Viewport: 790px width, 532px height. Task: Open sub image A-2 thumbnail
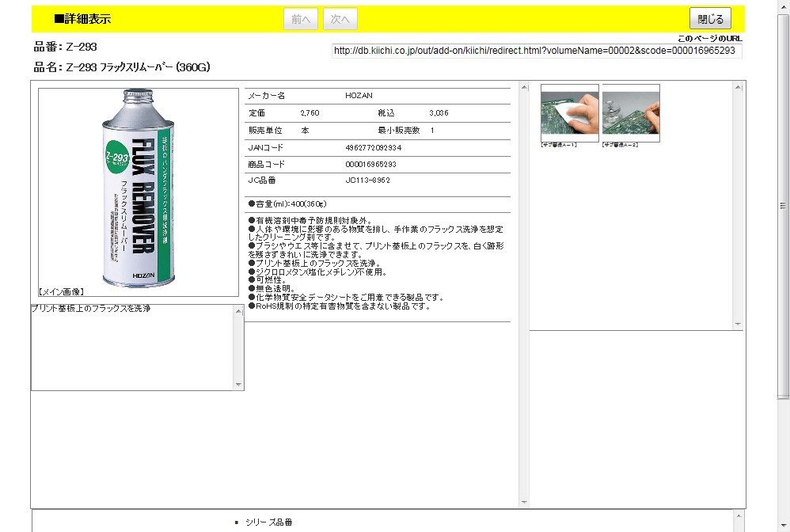tap(631, 113)
